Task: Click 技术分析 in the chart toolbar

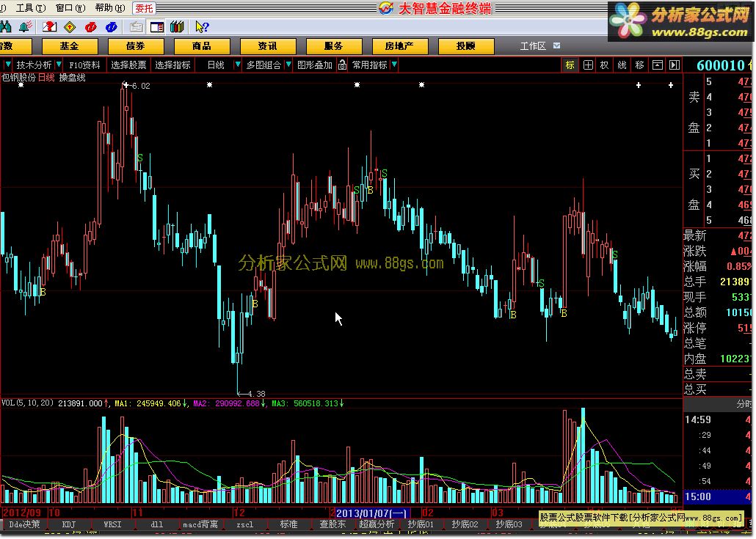Action: coord(34,65)
